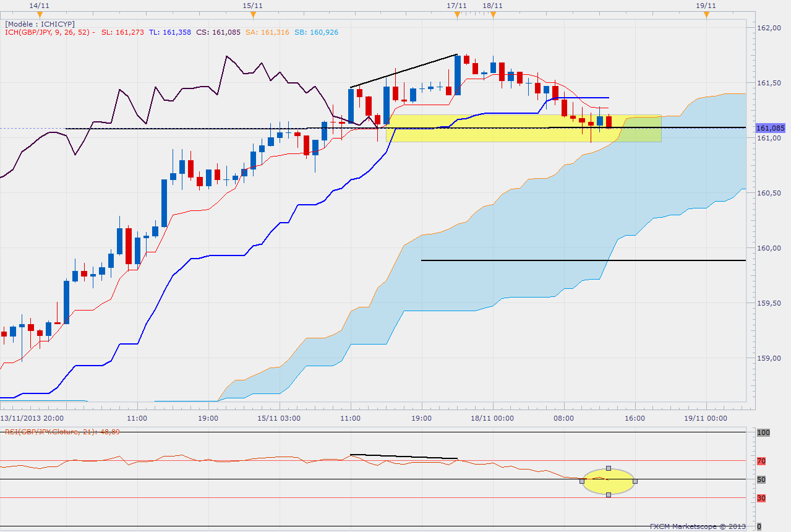Click the 162,00 price axis label
791x532 pixels.
click(769, 28)
